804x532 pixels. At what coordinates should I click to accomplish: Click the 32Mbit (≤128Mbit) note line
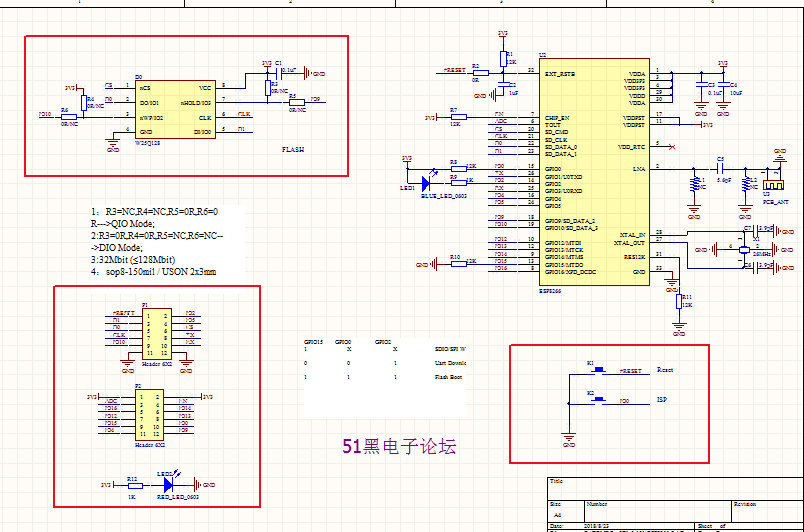click(133, 260)
